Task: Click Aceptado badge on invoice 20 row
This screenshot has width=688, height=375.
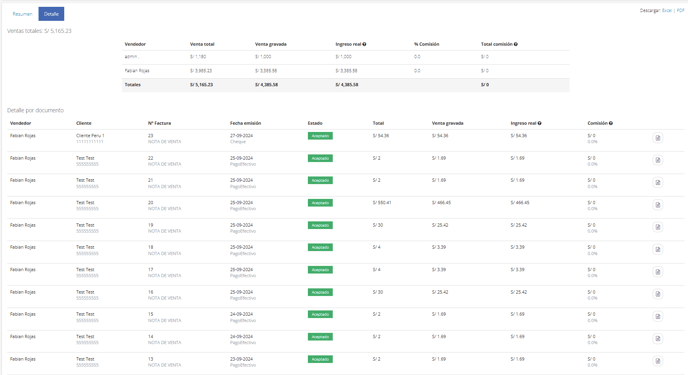Action: (320, 203)
